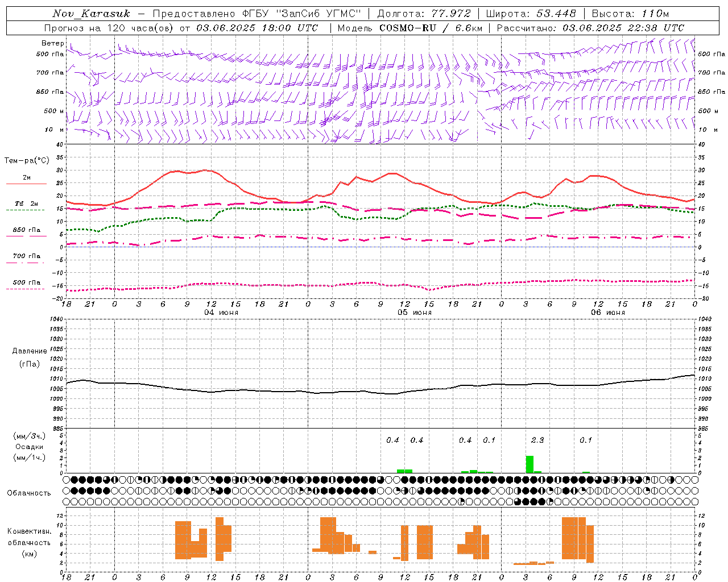
Task: Click the Давление pressure panel label
Action: pyautogui.click(x=29, y=351)
